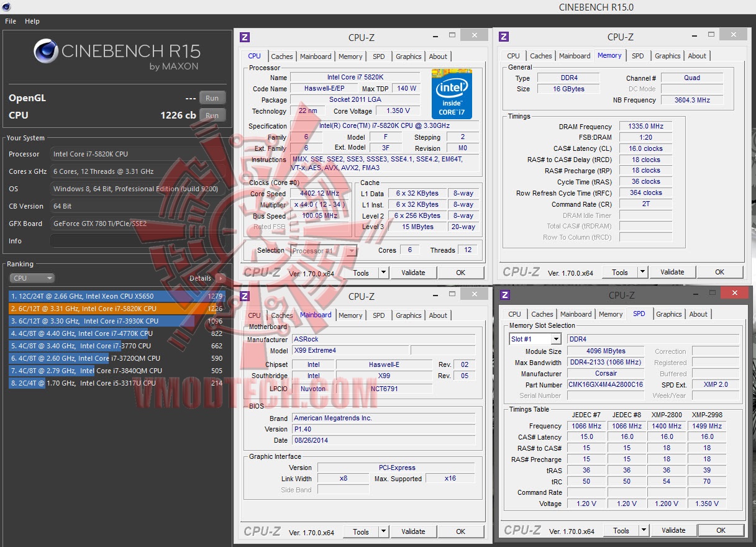Click the Intel Core i7 badge image
Viewport: 756px width, 547px height.
(x=452, y=94)
